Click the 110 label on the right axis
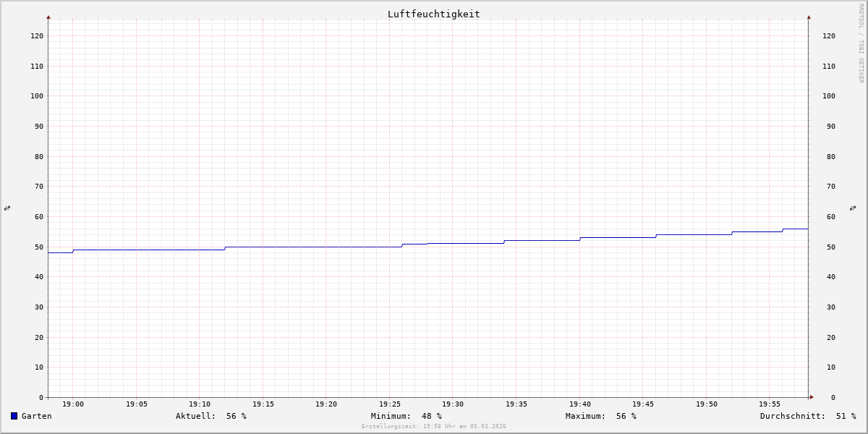This screenshot has width=868, height=434. point(829,66)
